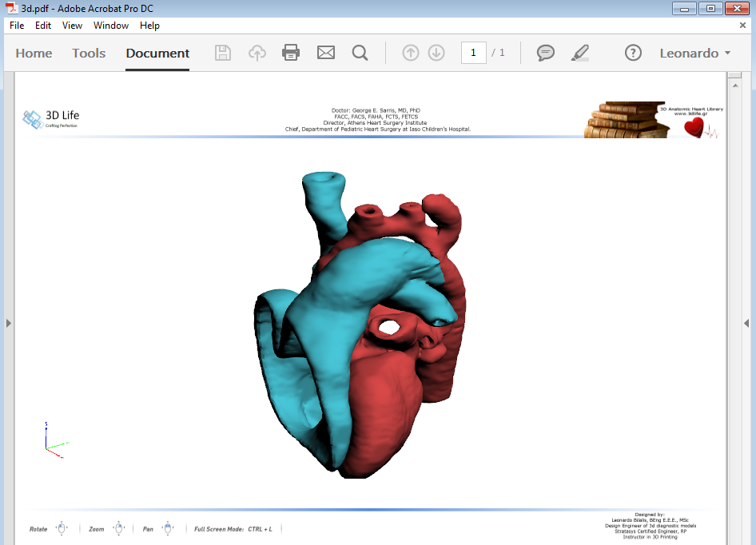Click the 3D Life logo
Screen dimensions: 756x545
[50, 117]
